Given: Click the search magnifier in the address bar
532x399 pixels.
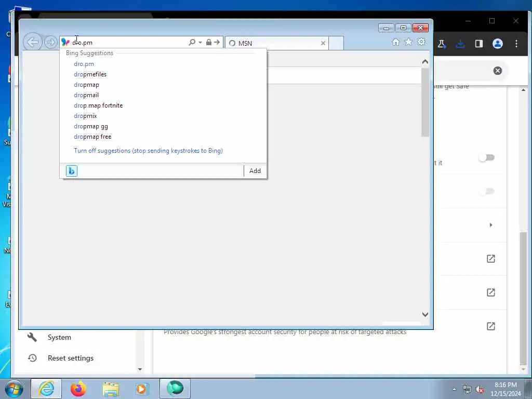Looking at the screenshot, I should [x=192, y=42].
